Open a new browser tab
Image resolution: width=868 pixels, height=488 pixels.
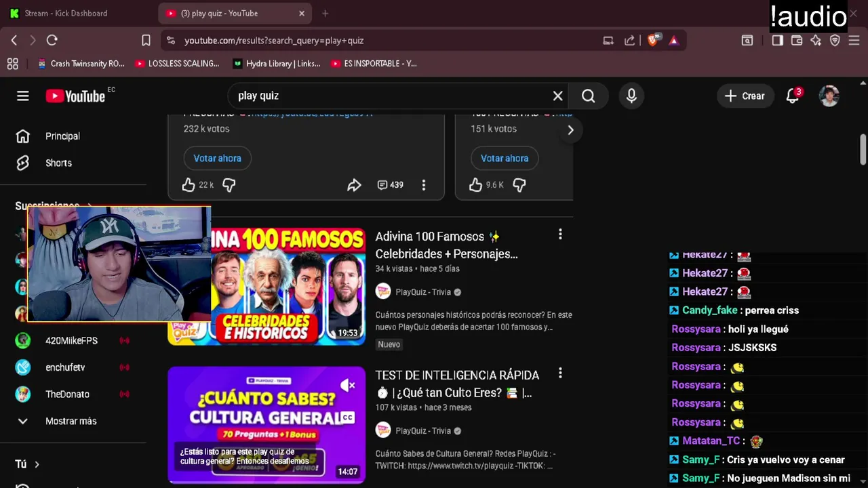click(x=325, y=14)
